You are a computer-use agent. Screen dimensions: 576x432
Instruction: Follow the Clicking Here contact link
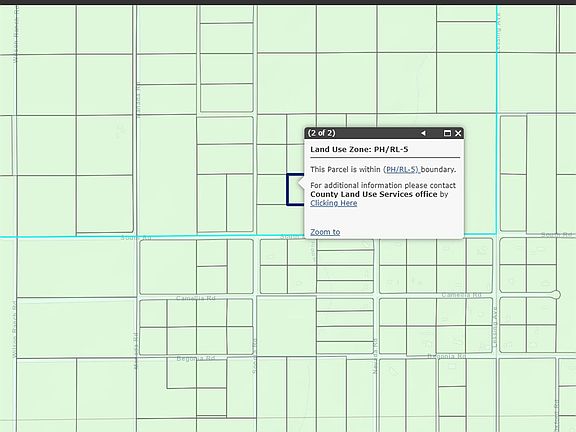[334, 203]
